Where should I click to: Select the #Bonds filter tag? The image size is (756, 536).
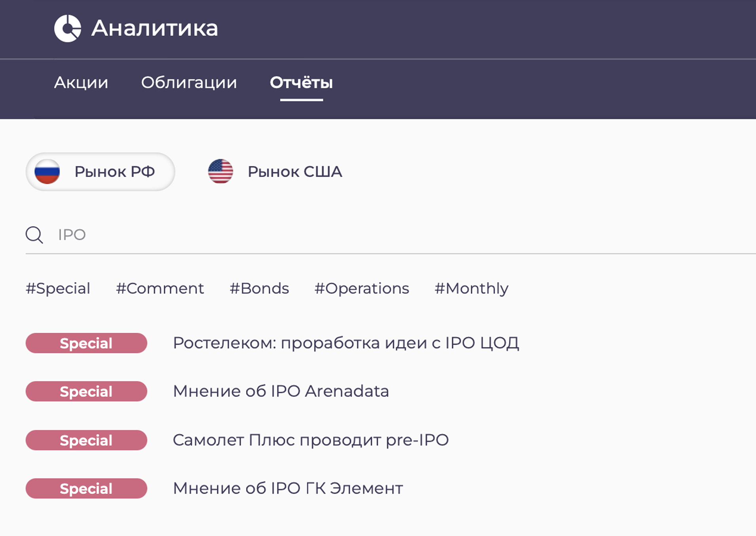pos(259,289)
